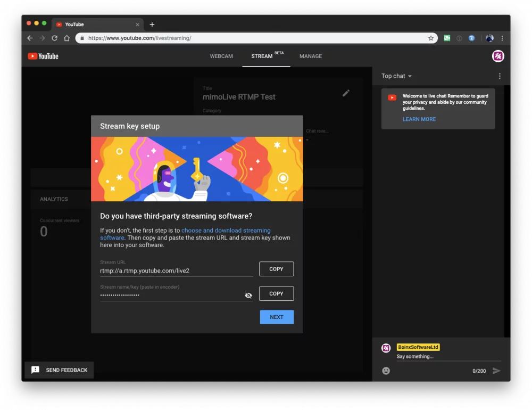Screen dimensions: 532x410
Task: Edit stream title with pencil icon
Action: pyautogui.click(x=346, y=93)
